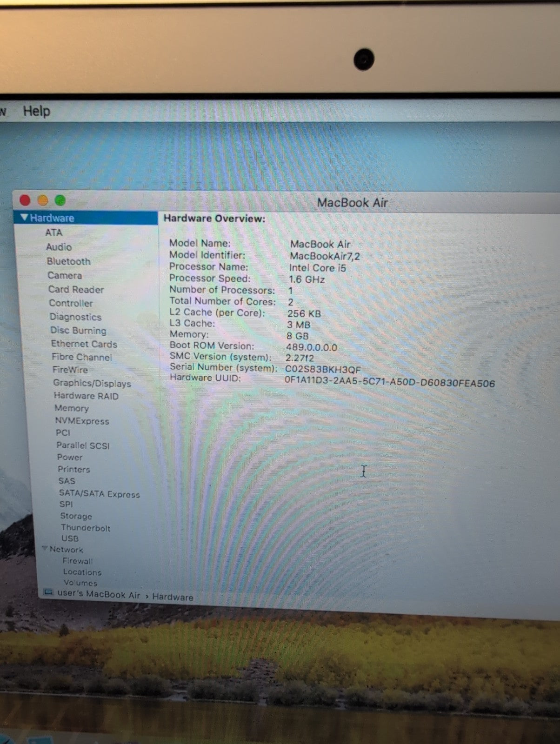
Task: Select Audio in the sidebar
Action: click(x=59, y=247)
